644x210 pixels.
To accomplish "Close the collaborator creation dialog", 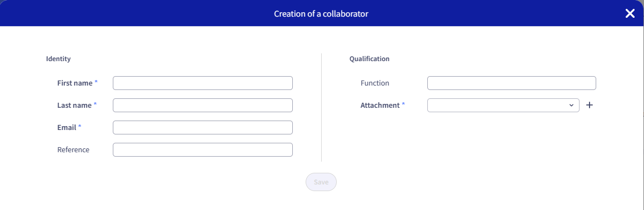I will tap(630, 13).
